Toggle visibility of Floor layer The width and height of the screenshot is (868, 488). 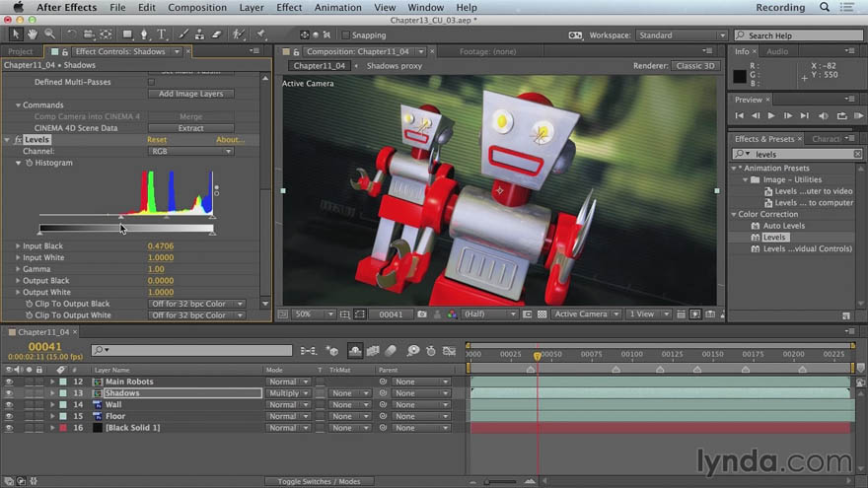coord(9,417)
